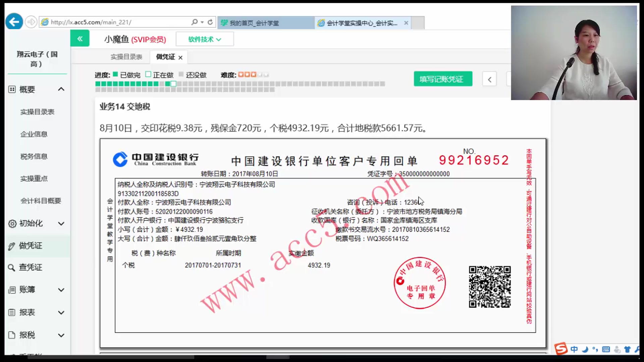
Task: Click the white-outlined current task progress square
Action: point(173,84)
